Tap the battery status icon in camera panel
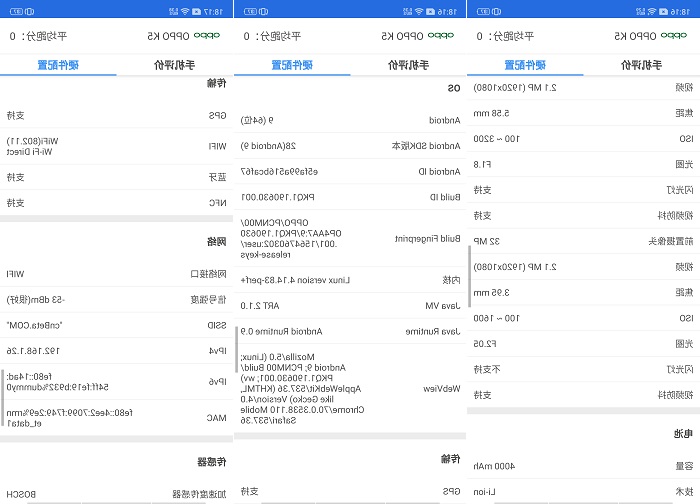The image size is (700, 504). click(483, 12)
